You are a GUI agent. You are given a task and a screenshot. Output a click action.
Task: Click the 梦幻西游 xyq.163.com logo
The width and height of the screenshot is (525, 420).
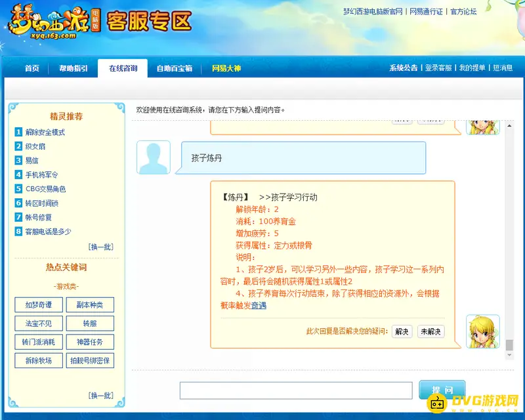pyautogui.click(x=54, y=22)
